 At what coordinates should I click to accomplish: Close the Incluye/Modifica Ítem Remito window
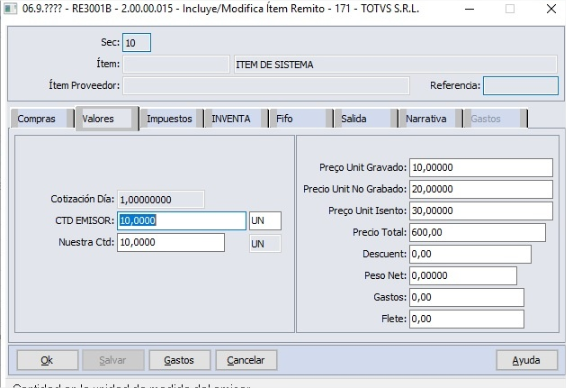551,9
